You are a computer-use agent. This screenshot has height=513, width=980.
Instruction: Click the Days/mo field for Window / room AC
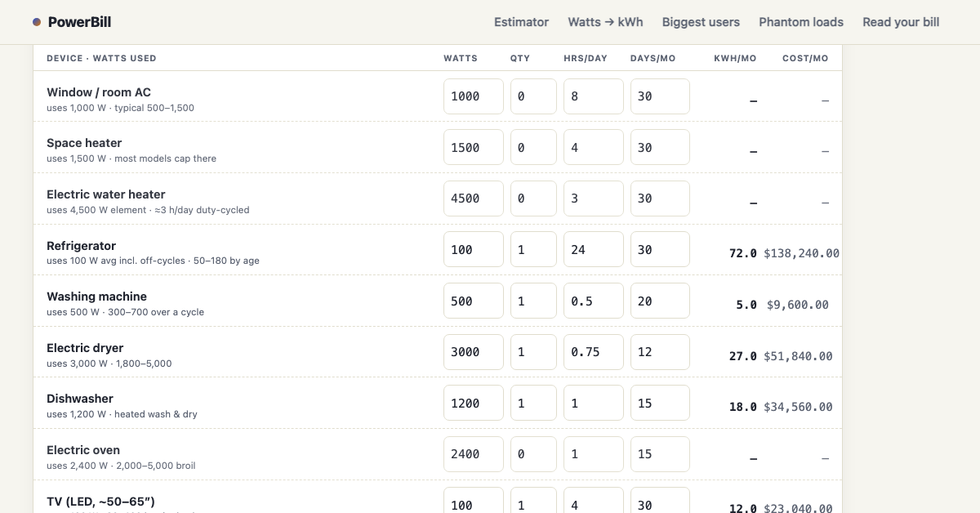point(660,96)
